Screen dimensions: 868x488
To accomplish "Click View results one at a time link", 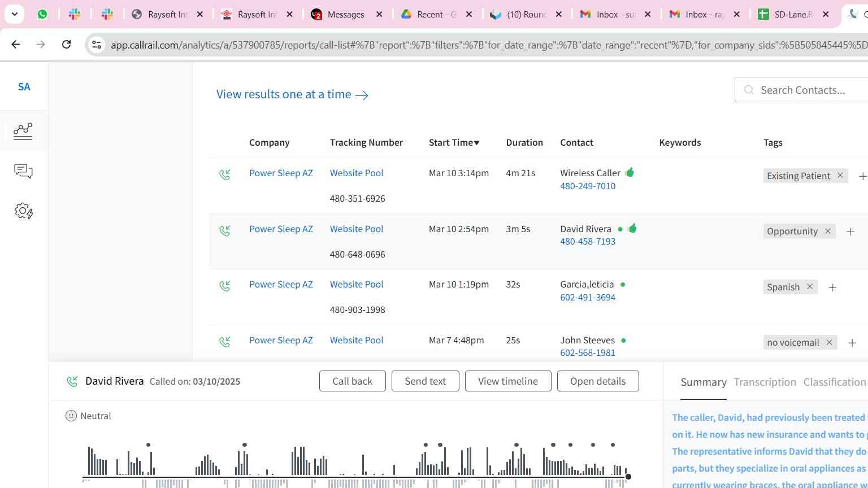I will 292,94.
